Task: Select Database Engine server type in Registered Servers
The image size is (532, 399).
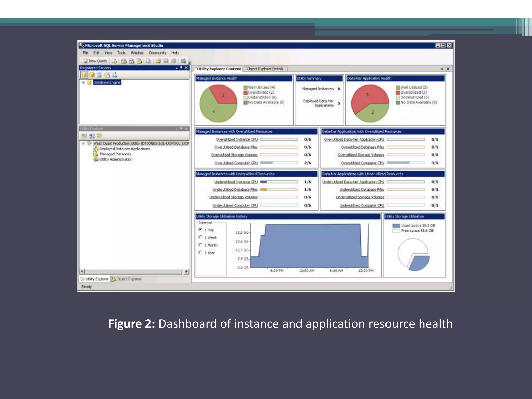Action: tap(84, 75)
